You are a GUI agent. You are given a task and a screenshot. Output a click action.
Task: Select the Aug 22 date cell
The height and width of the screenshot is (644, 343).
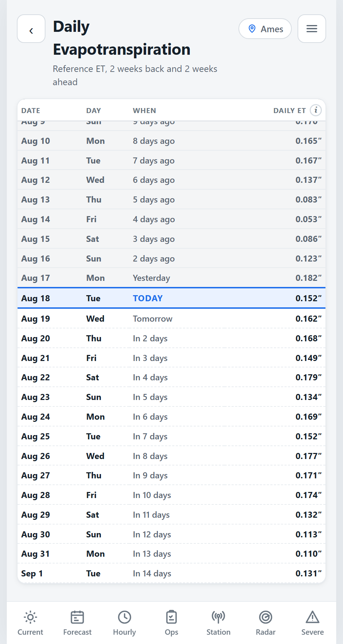(35, 377)
